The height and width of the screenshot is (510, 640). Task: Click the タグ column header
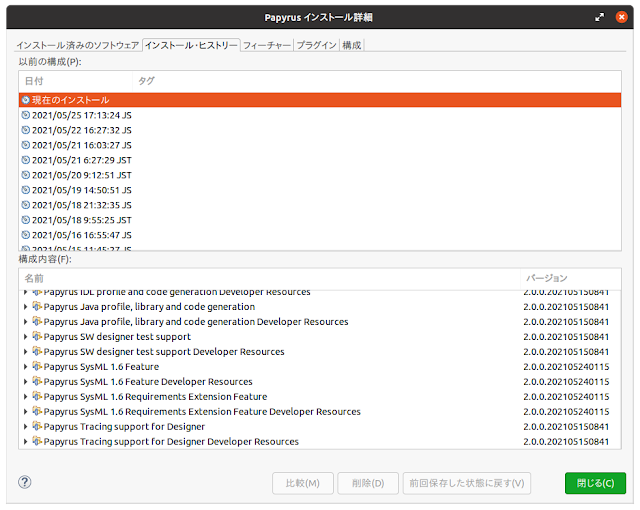click(x=376, y=81)
